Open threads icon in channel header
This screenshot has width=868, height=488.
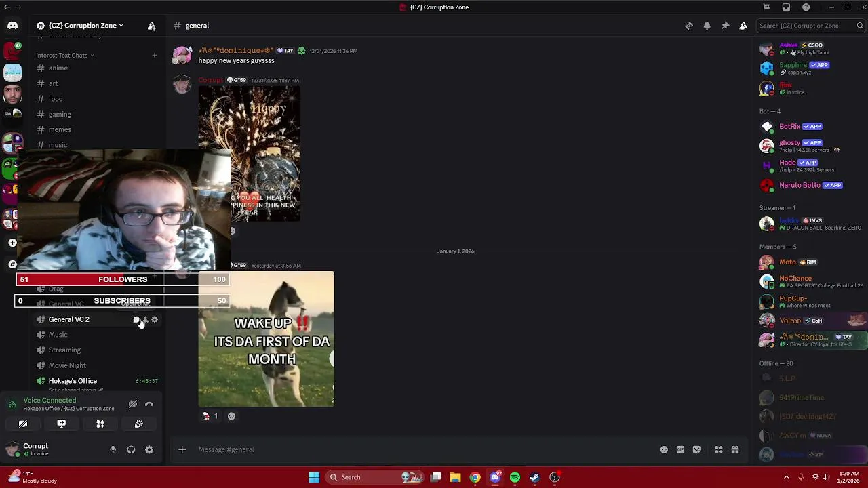click(689, 26)
